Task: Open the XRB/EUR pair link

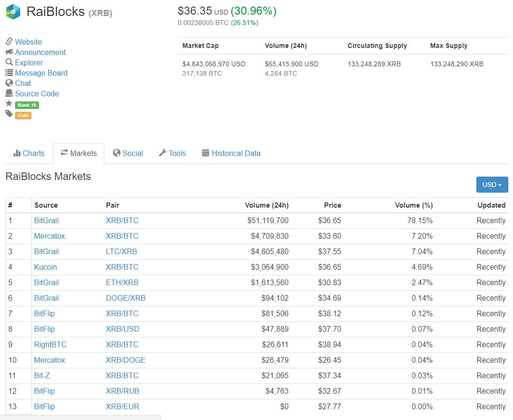Action: pos(122,406)
